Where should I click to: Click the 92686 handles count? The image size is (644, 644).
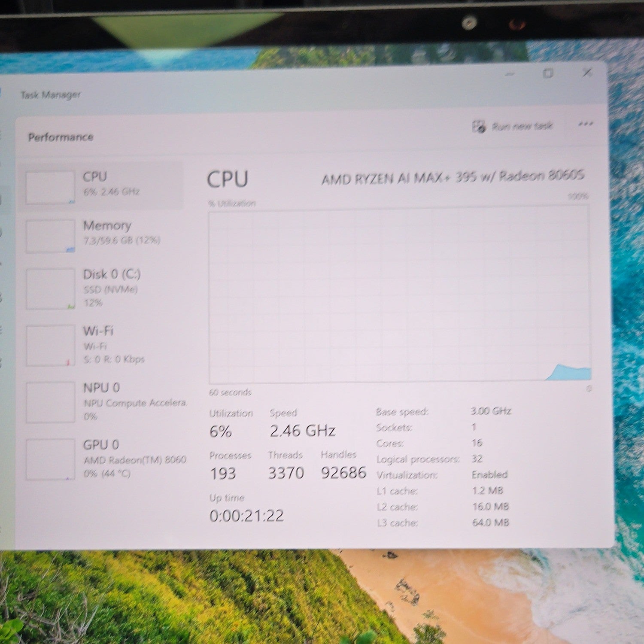(343, 473)
